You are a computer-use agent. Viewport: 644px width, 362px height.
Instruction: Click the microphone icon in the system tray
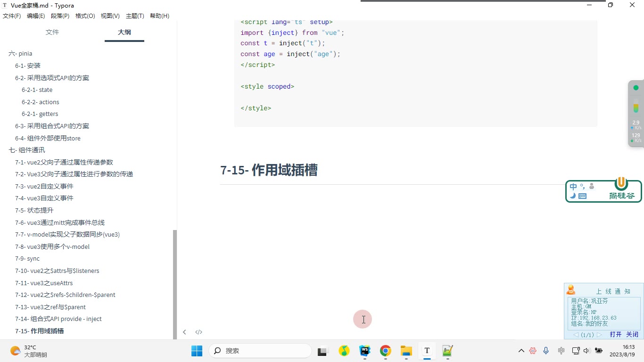(x=546, y=351)
